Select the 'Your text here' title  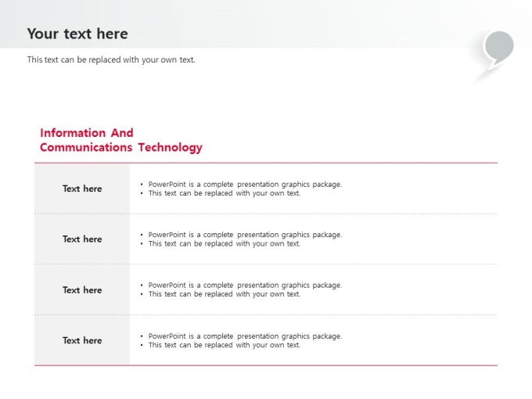[x=77, y=34]
